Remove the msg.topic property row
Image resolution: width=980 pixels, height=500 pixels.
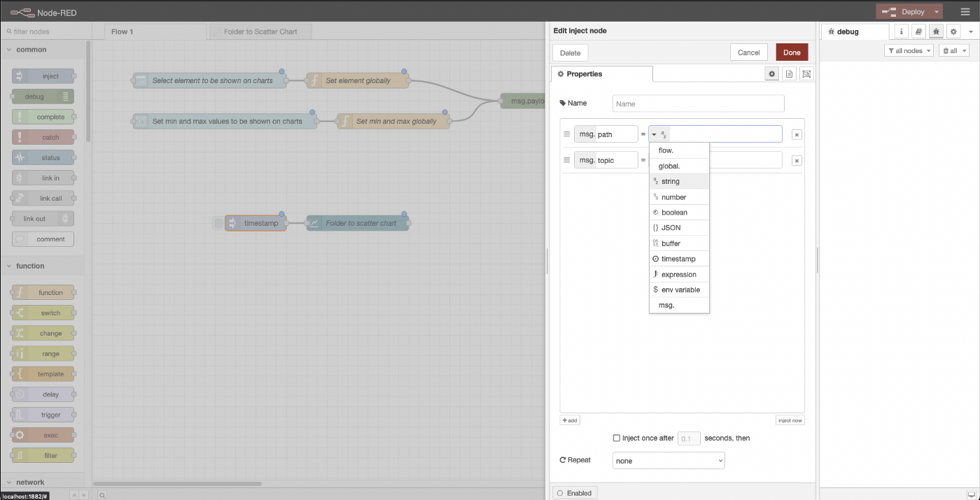coord(797,161)
